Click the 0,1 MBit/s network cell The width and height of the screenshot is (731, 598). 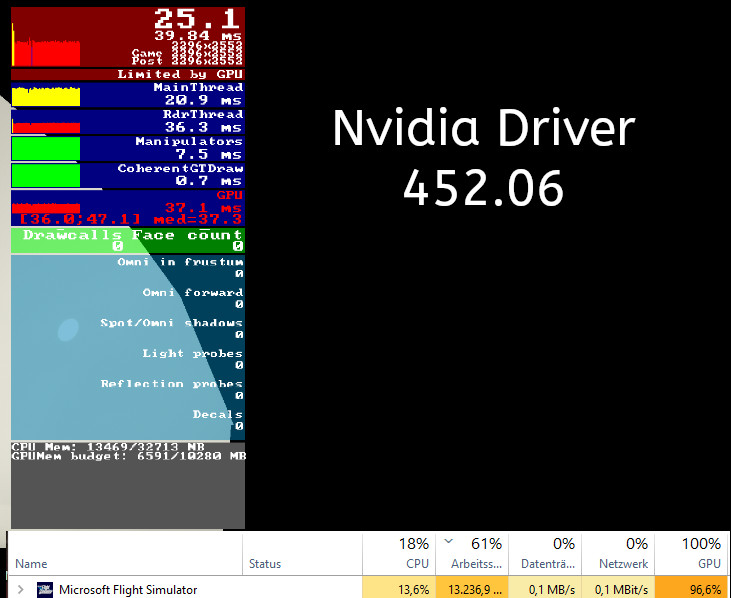click(618, 587)
